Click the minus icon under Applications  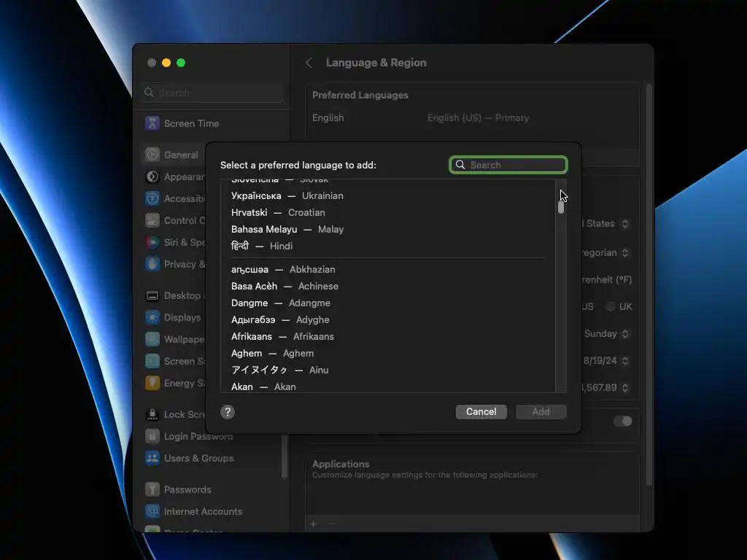[332, 524]
